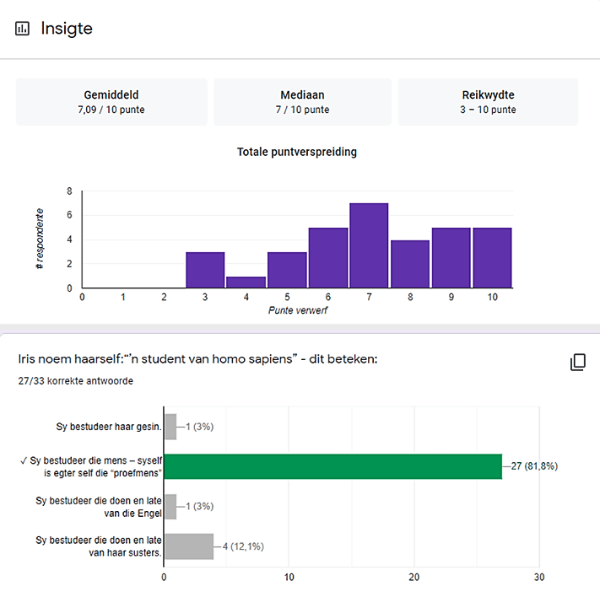The height and width of the screenshot is (597, 600).
Task: Click histogram bar for 8 points
Action: coord(410,264)
